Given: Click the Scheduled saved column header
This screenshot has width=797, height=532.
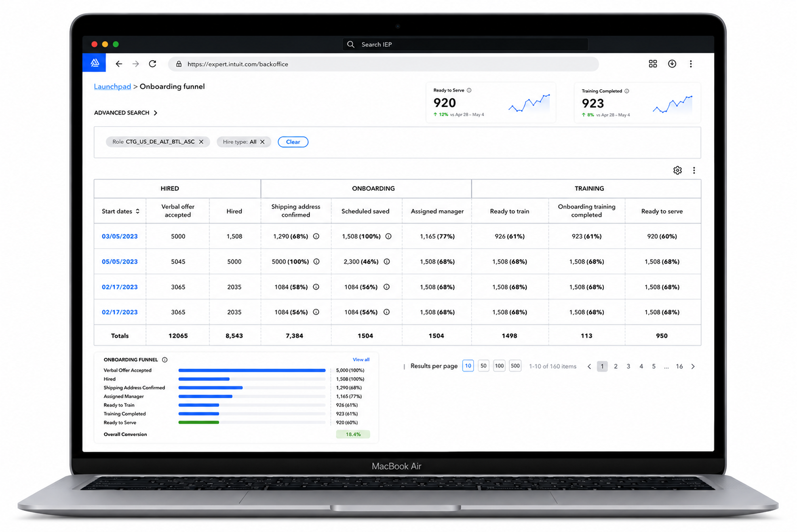Looking at the screenshot, I should pyautogui.click(x=365, y=211).
